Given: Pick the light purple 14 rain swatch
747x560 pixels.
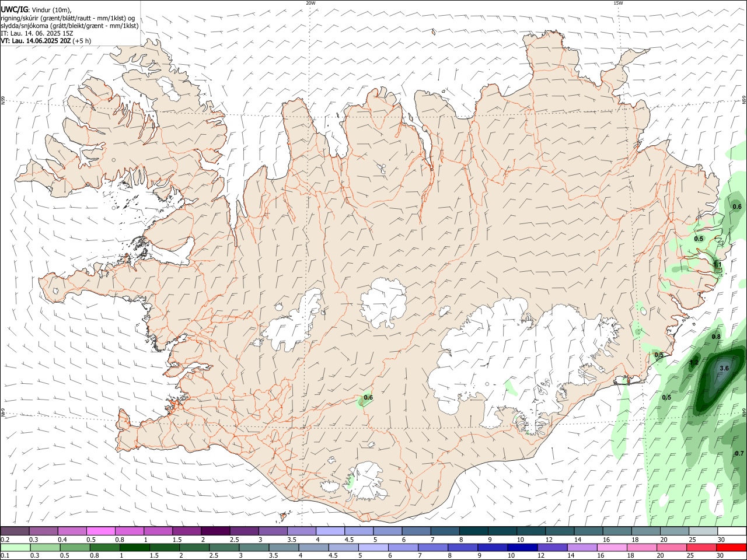Looking at the screenshot, I should pos(581,548).
